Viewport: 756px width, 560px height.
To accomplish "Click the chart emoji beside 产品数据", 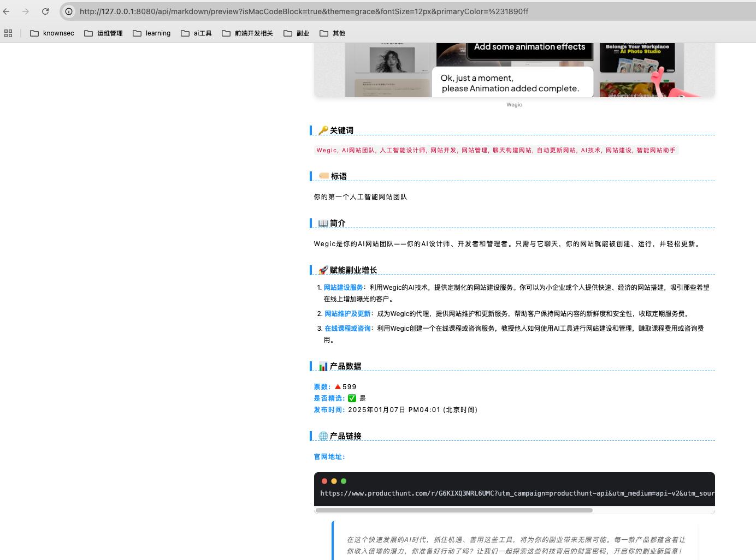I will click(323, 366).
